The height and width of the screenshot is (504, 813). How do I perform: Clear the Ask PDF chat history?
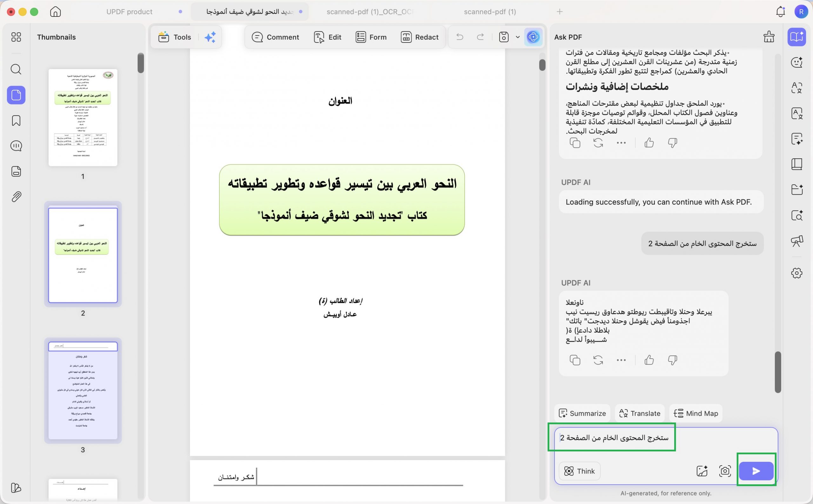point(769,37)
